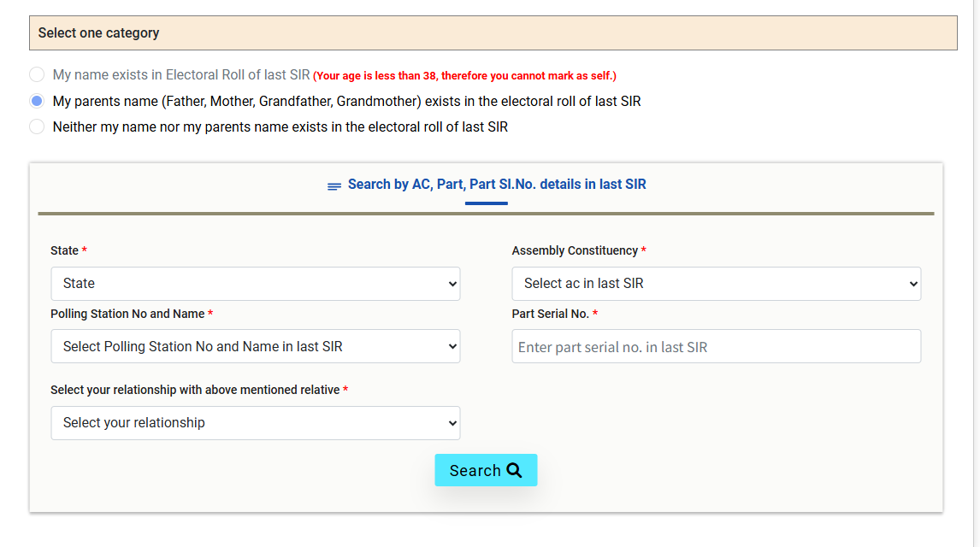Click the magnifier icon in Search button
980x547 pixels.
514,470
